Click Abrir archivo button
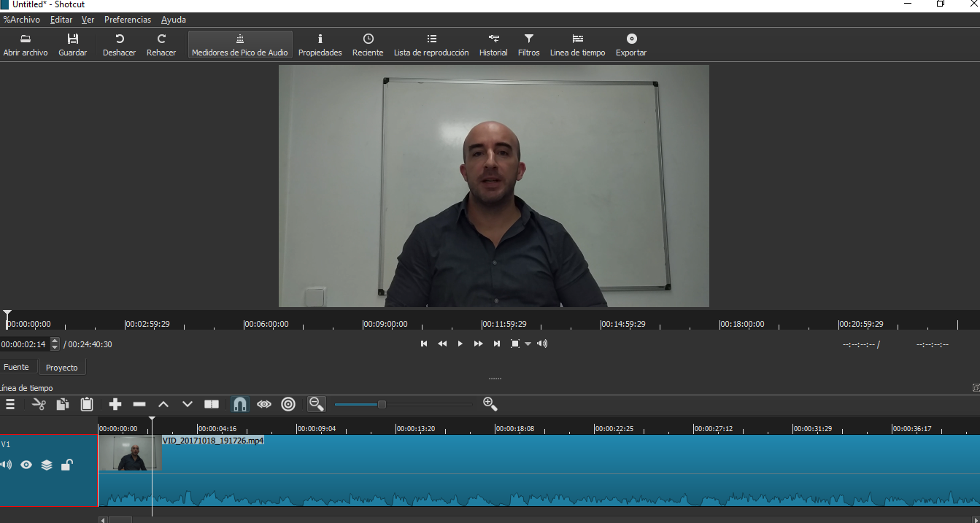 pyautogui.click(x=26, y=44)
